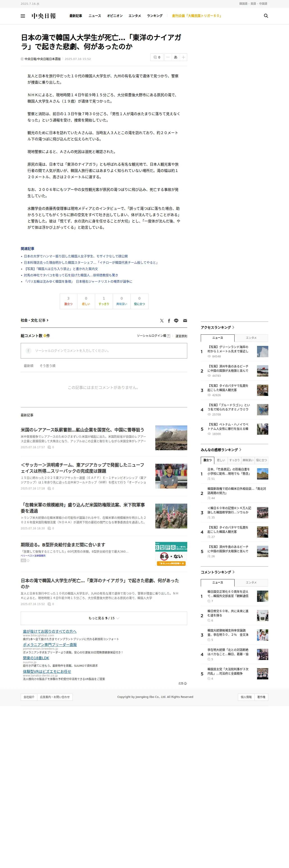Select すっきり tab in 感想ランキング

pyautogui.click(x=235, y=460)
